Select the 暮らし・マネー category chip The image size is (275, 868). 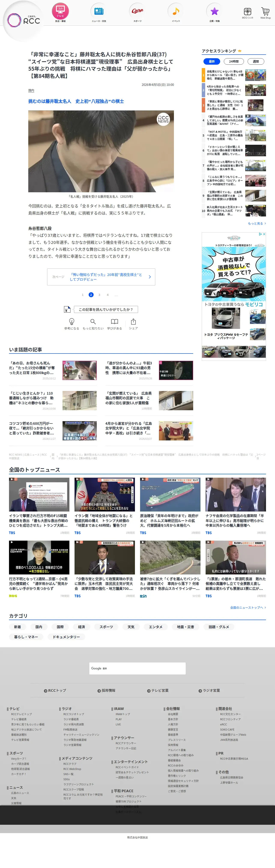(x=26, y=637)
